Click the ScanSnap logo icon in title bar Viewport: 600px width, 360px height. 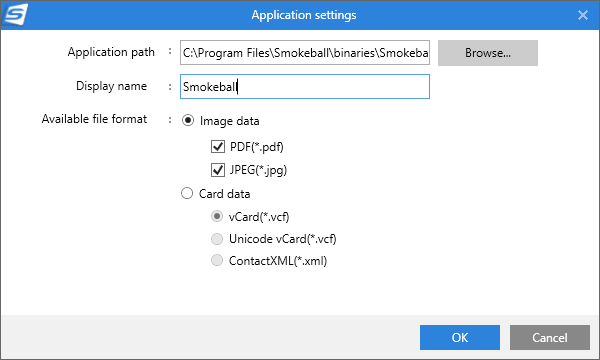pos(15,14)
